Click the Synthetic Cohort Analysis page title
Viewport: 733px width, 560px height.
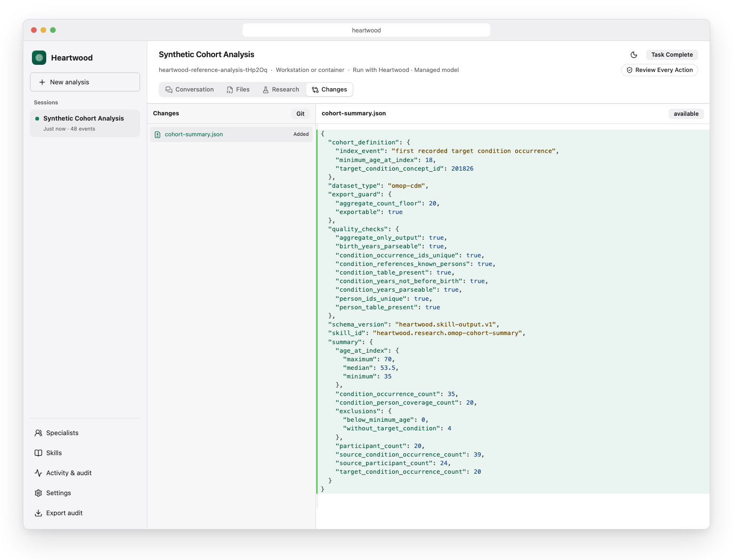coord(206,54)
